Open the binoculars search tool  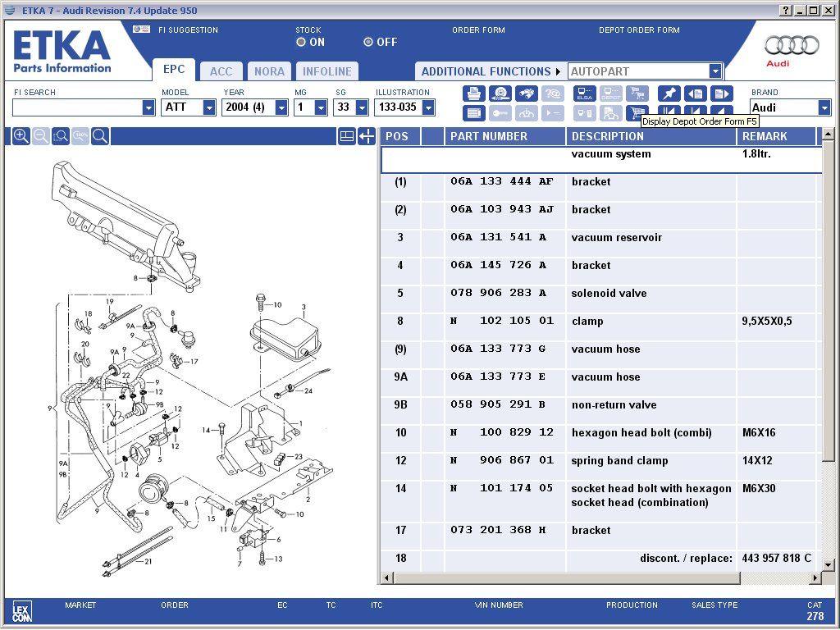pos(527,94)
